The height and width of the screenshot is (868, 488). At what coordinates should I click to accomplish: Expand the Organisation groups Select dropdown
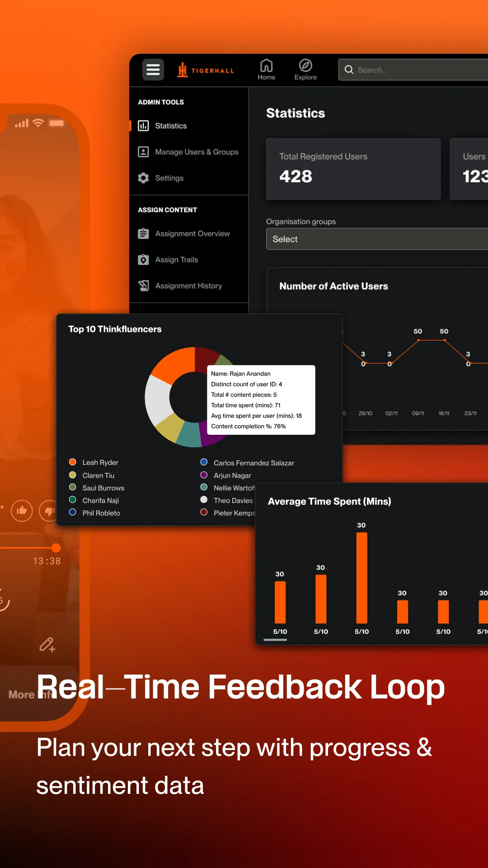click(377, 239)
